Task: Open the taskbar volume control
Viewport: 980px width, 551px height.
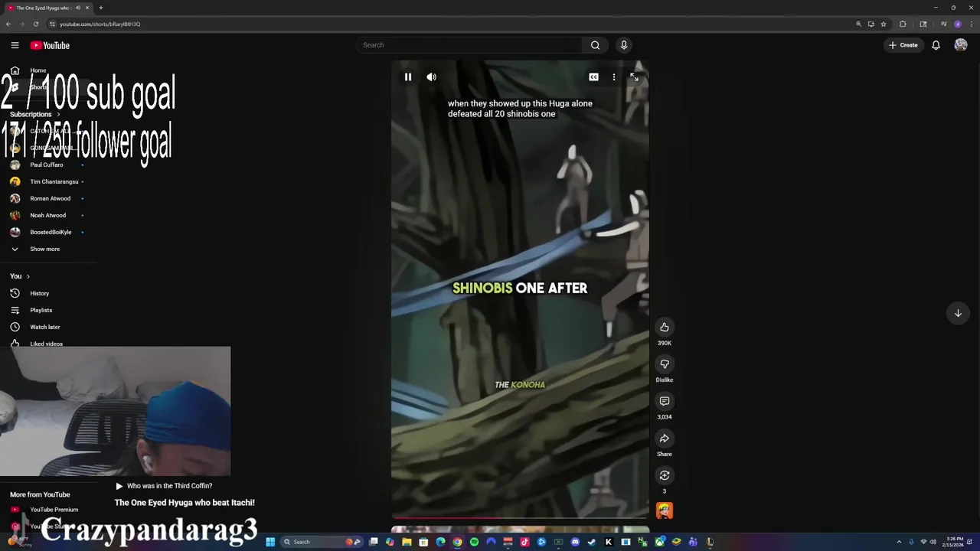Action: pos(933,542)
